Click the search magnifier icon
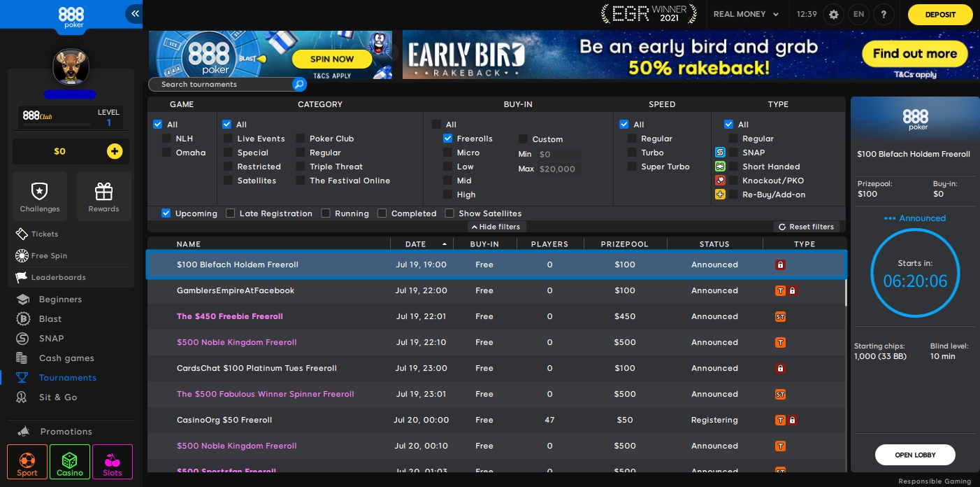The width and height of the screenshot is (980, 487). pyautogui.click(x=299, y=85)
